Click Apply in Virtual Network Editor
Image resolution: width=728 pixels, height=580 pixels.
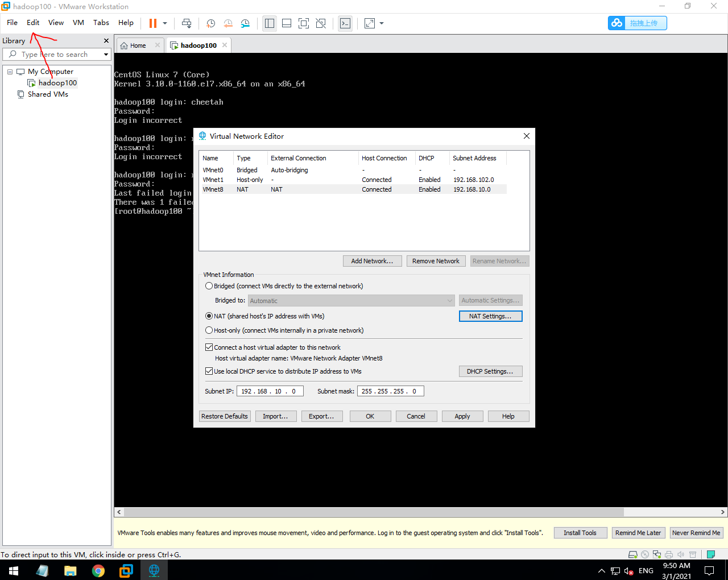462,416
